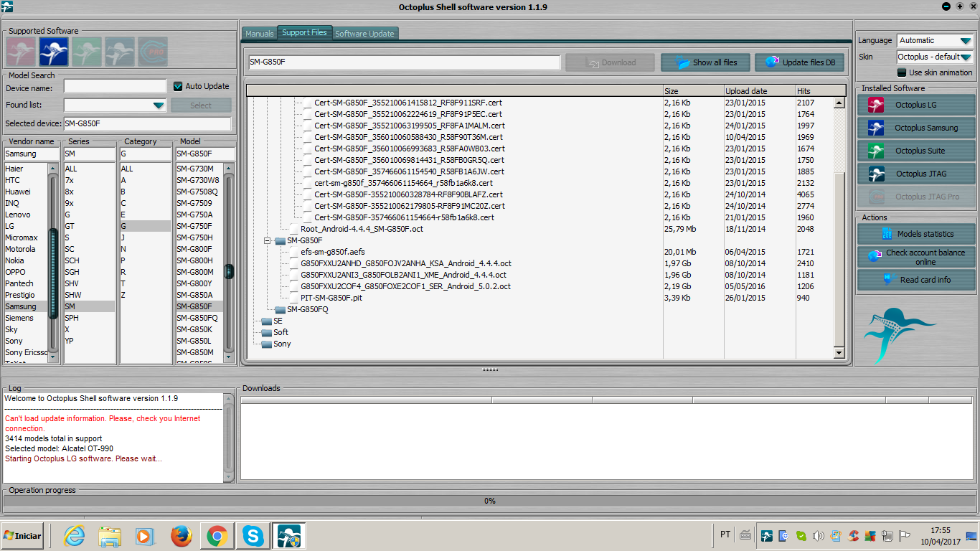This screenshot has width=980, height=551.
Task: Select SGH in the Series list
Action: (89, 272)
